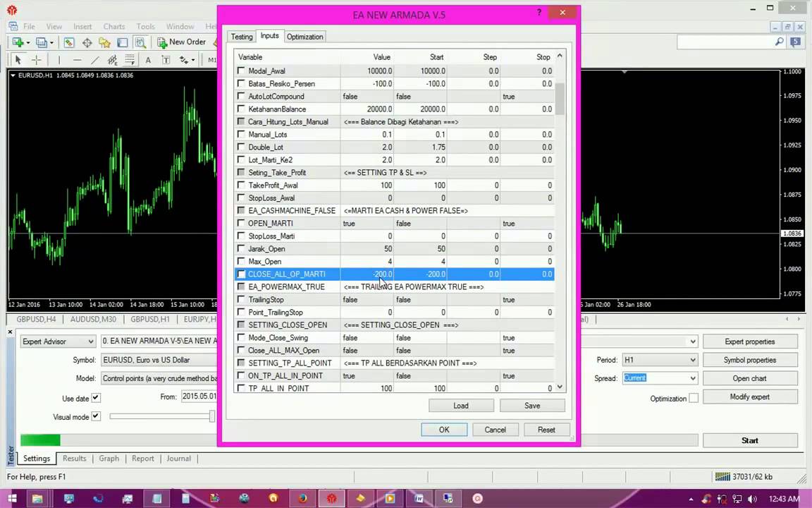The height and width of the screenshot is (508, 812).
Task: Tick the Manual_Lots checkbox
Action: coord(241,134)
